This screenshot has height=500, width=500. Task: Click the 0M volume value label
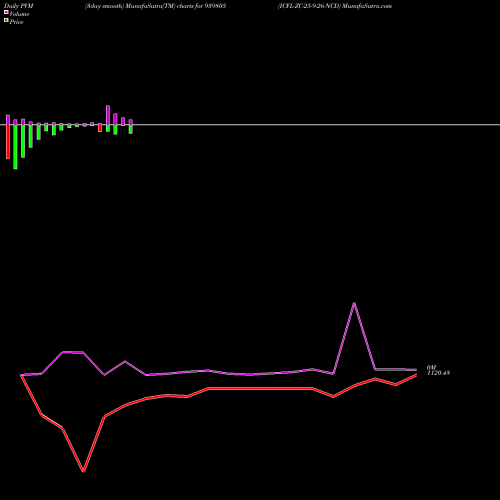pos(431,368)
